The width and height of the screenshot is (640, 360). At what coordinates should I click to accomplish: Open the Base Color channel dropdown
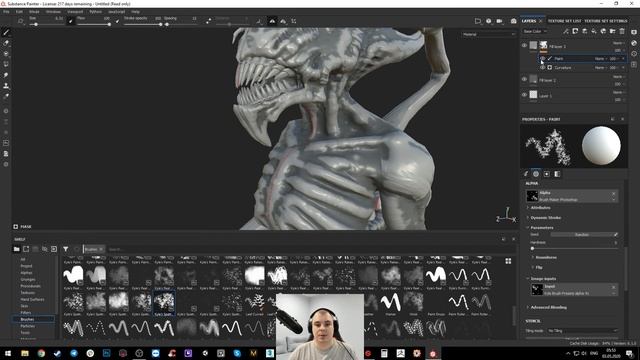click(x=535, y=31)
